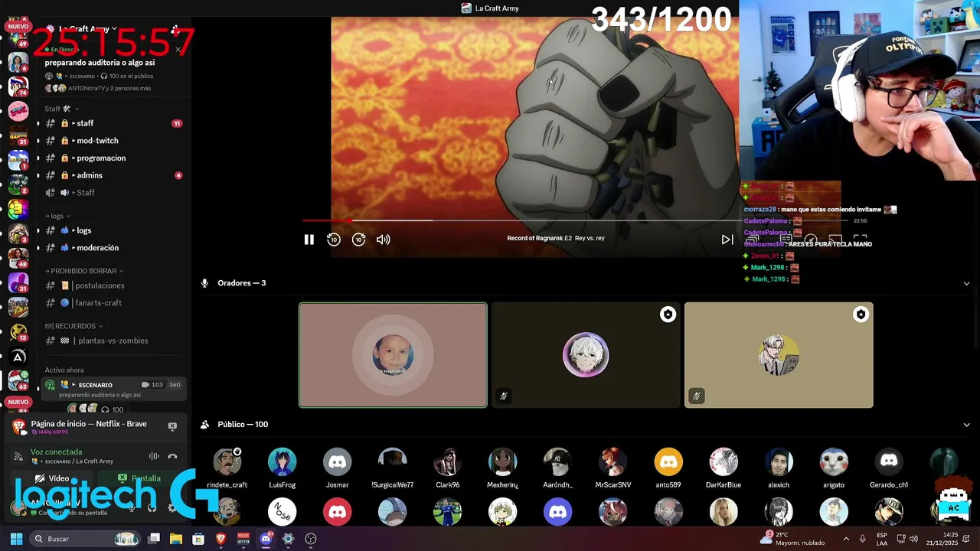Open the admins channel
The height and width of the screenshot is (551, 980).
[x=112, y=175]
